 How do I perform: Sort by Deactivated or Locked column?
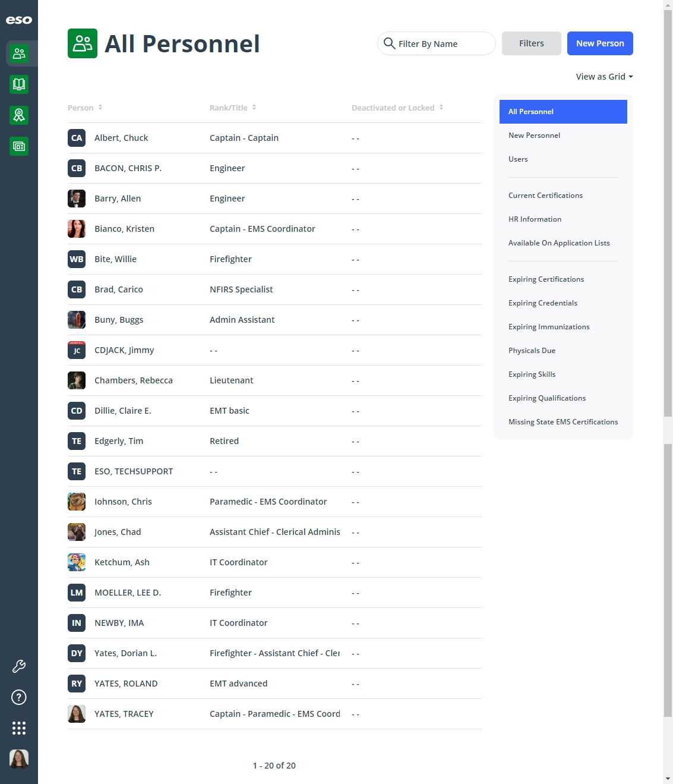[x=397, y=108]
